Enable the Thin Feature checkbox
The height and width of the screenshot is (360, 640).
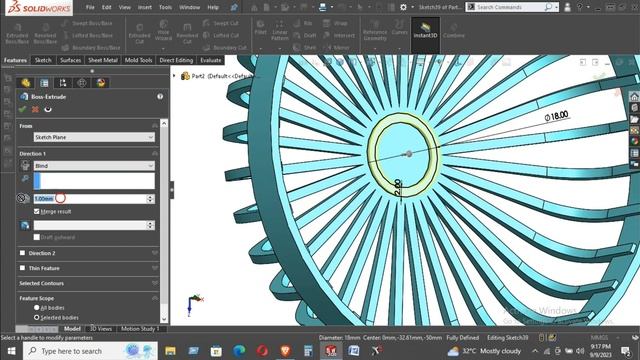[22, 268]
